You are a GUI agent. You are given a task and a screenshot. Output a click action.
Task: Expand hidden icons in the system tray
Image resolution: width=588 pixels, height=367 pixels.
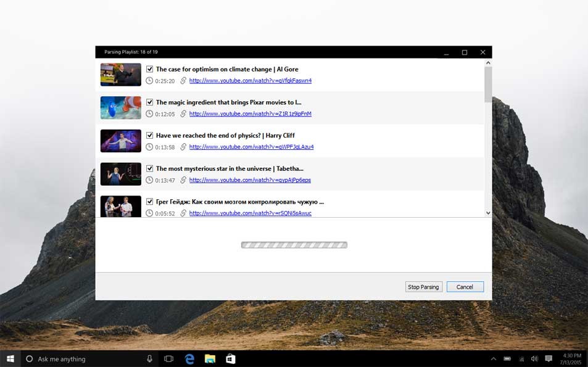(x=493, y=358)
